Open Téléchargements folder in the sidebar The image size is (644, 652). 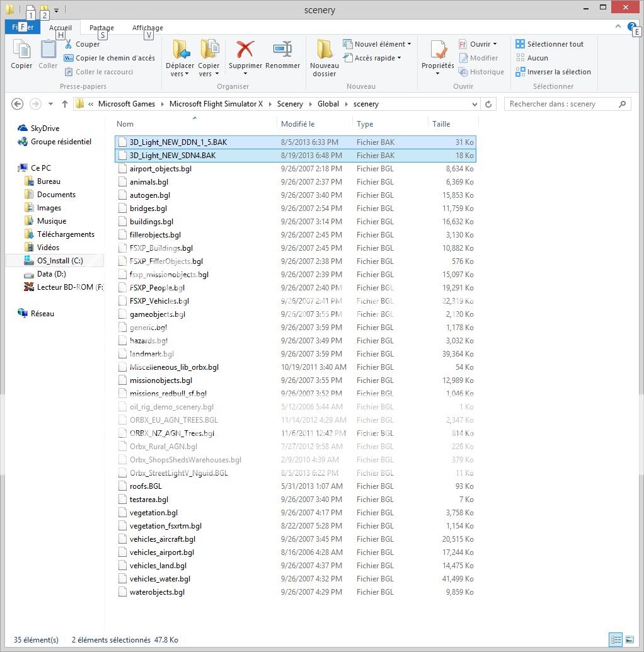(60, 234)
